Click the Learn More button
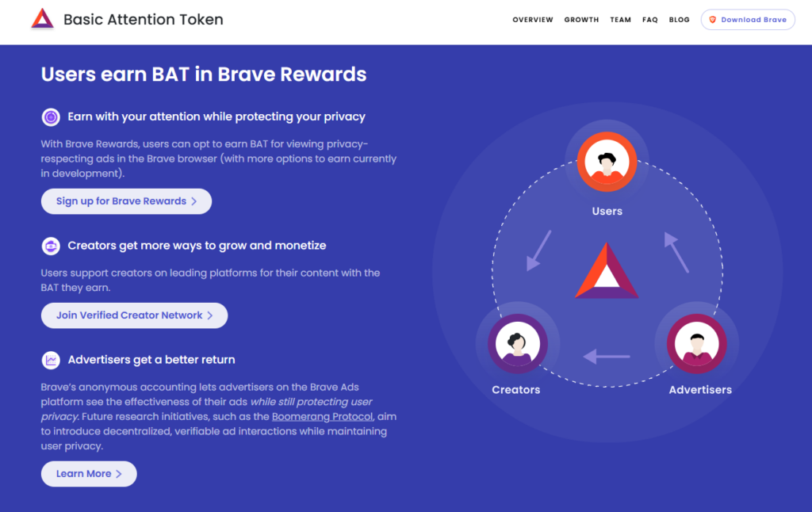 point(89,474)
